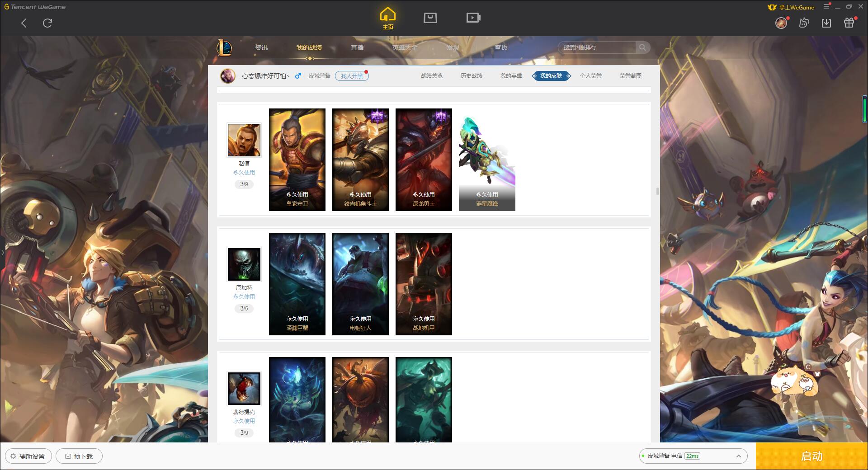Open the 皇家守卫 skin card

point(297,160)
